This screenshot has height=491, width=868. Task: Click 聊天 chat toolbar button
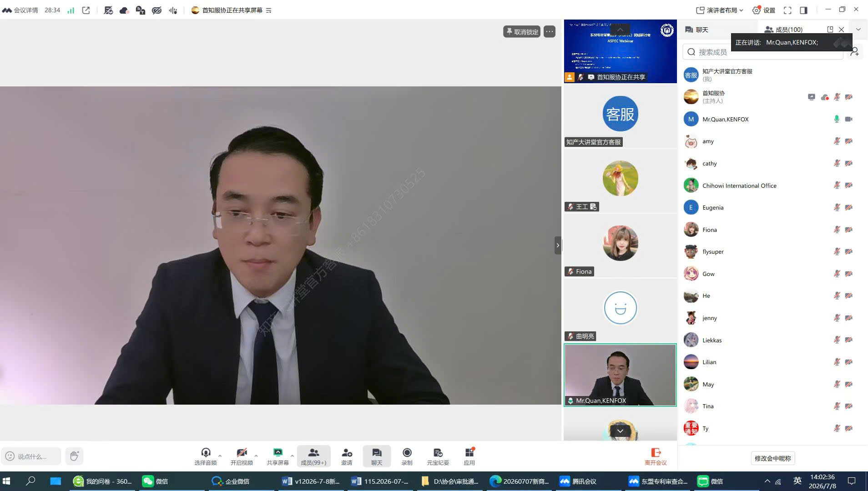tap(377, 456)
